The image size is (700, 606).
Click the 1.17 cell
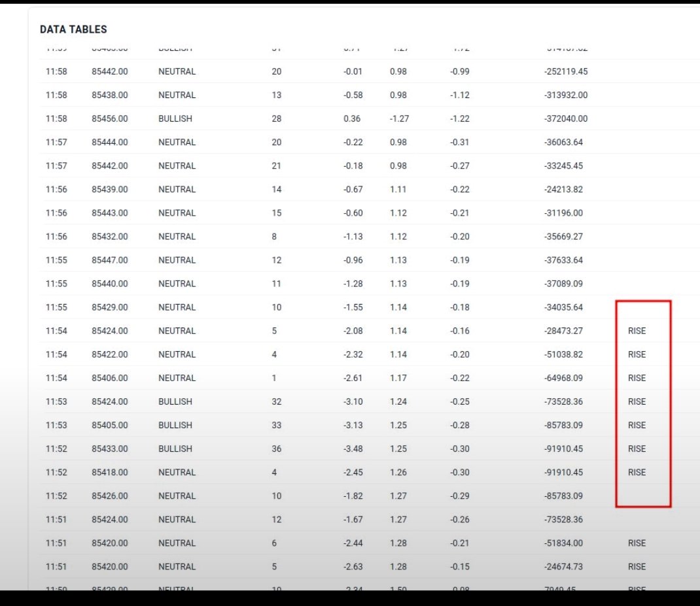pyautogui.click(x=398, y=378)
